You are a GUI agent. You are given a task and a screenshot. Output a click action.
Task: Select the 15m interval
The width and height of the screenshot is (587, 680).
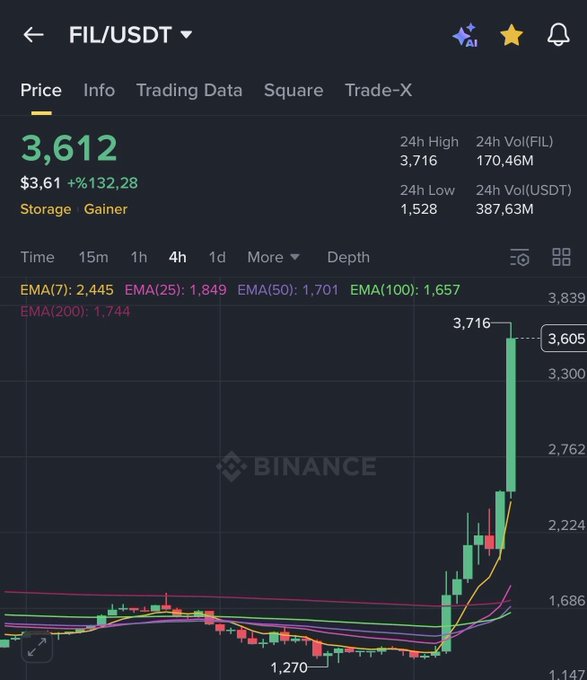click(94, 257)
